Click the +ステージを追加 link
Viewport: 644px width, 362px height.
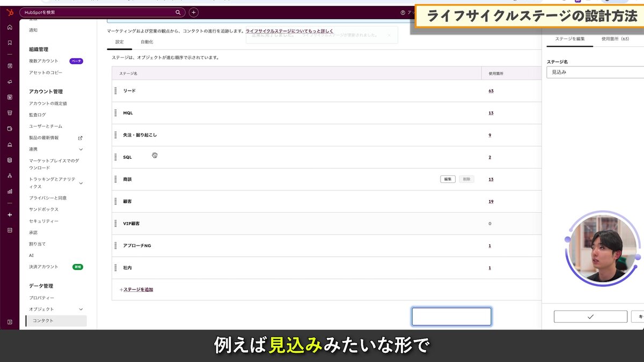click(136, 290)
